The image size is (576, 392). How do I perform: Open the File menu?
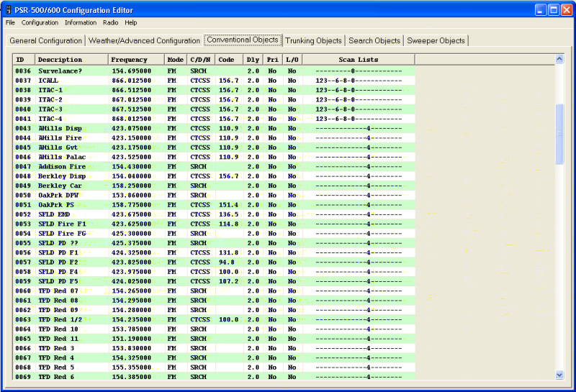(10, 22)
